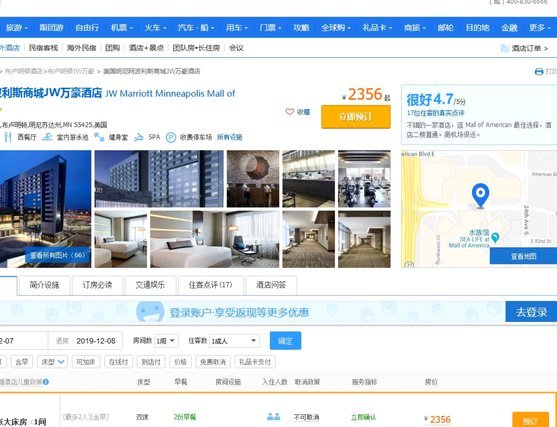Click the blue 确定 confirm button

(x=286, y=341)
